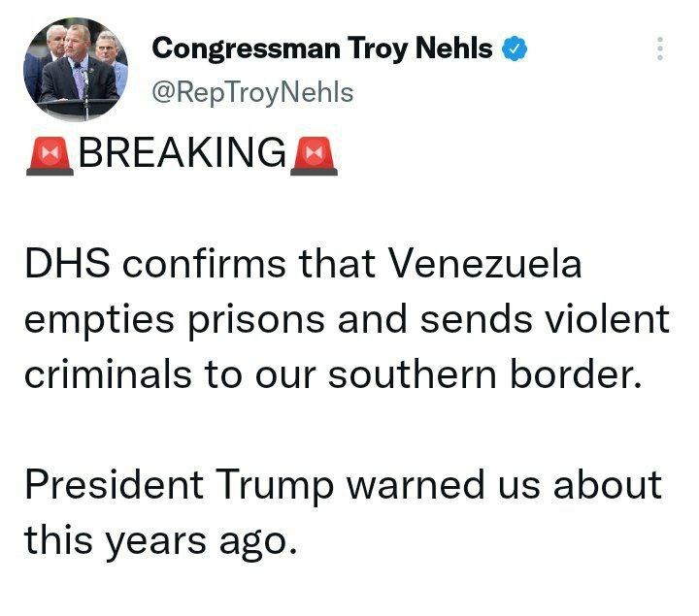Viewport: 699px width, 616px height.
Task: Click the word 'confirms' in the tweet
Action: click(x=204, y=264)
